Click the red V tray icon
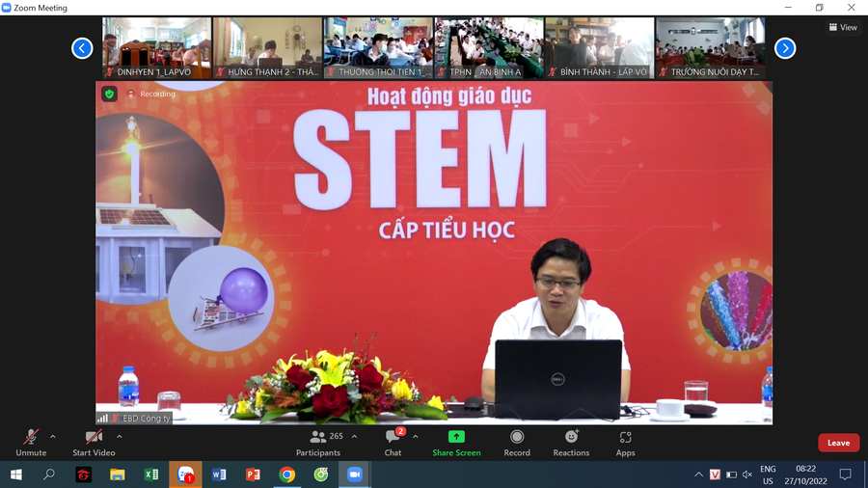The width and height of the screenshot is (868, 488). pyautogui.click(x=715, y=474)
